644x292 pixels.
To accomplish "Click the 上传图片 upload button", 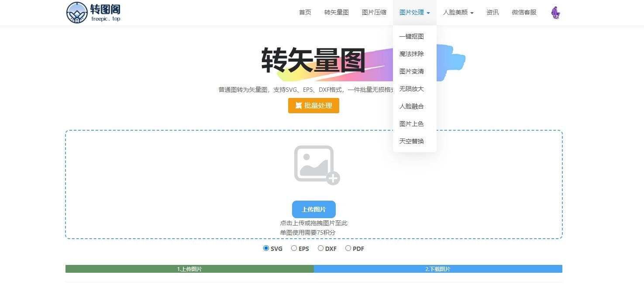I will tap(313, 209).
